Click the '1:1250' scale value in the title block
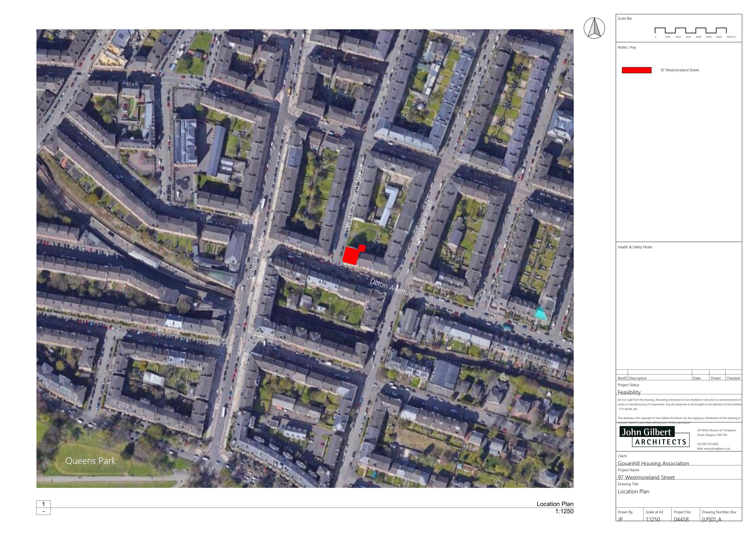Screen dimensions: 756x535 pyautogui.click(x=653, y=519)
